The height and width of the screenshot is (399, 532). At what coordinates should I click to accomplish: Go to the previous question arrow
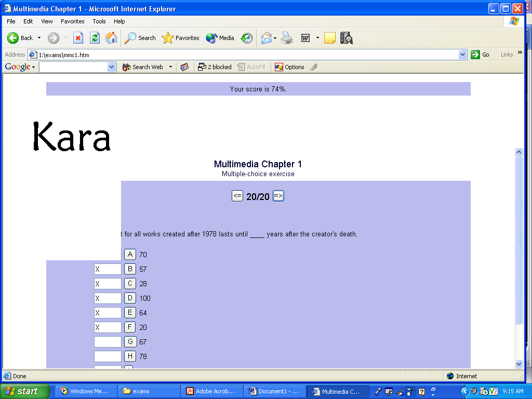[237, 196]
